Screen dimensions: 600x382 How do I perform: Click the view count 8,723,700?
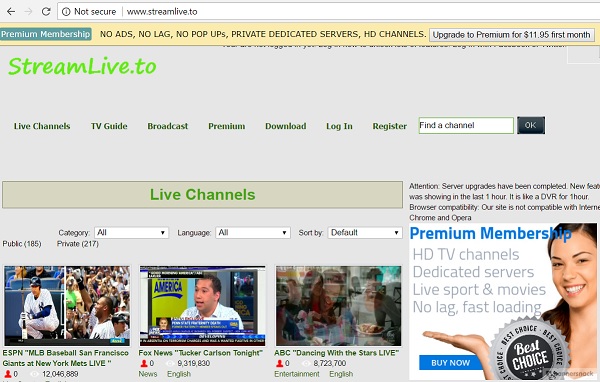coord(329,363)
